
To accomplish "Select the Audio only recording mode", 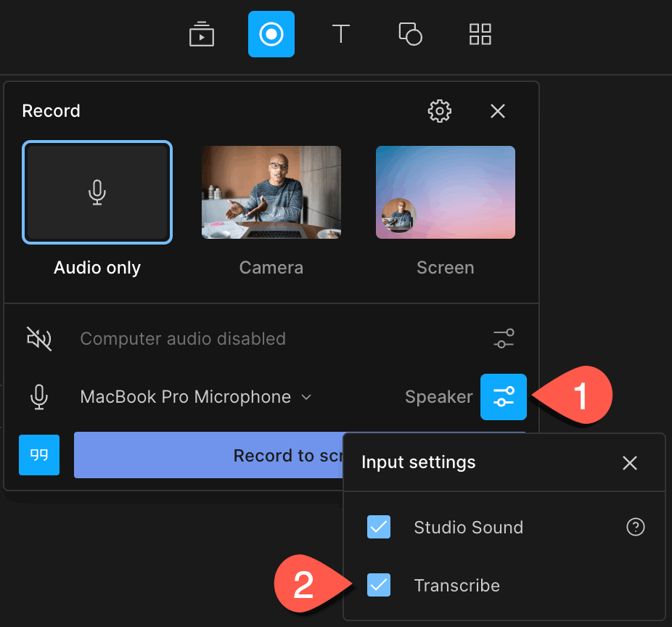I will tap(97, 192).
